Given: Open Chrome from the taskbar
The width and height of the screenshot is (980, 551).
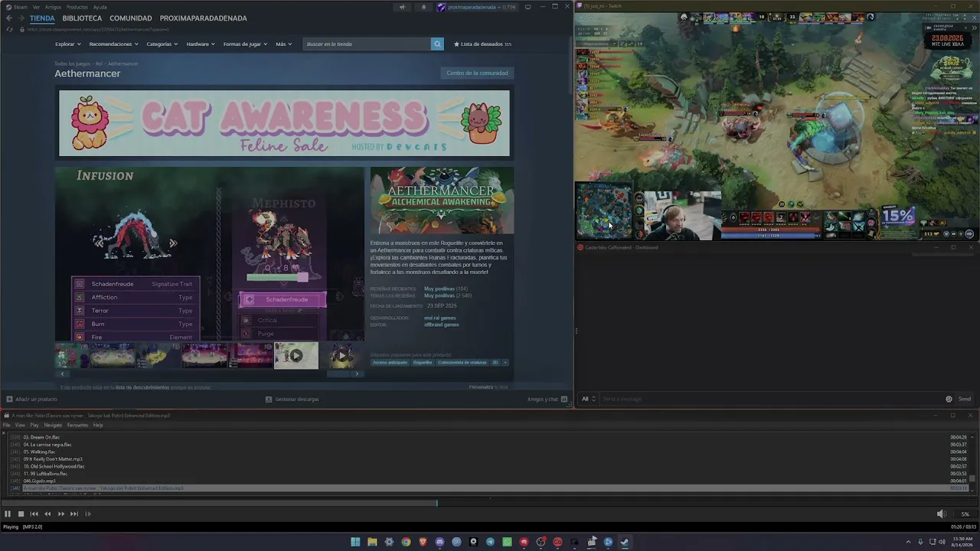Looking at the screenshot, I should (x=406, y=542).
